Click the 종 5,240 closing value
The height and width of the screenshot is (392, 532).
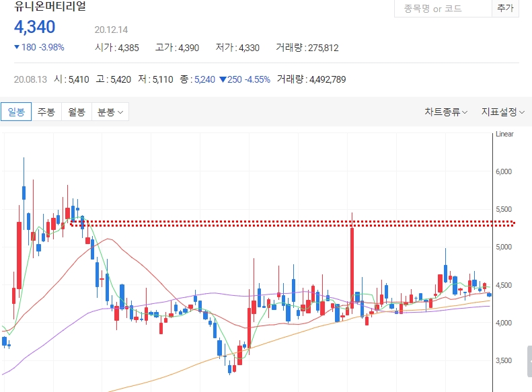197,79
